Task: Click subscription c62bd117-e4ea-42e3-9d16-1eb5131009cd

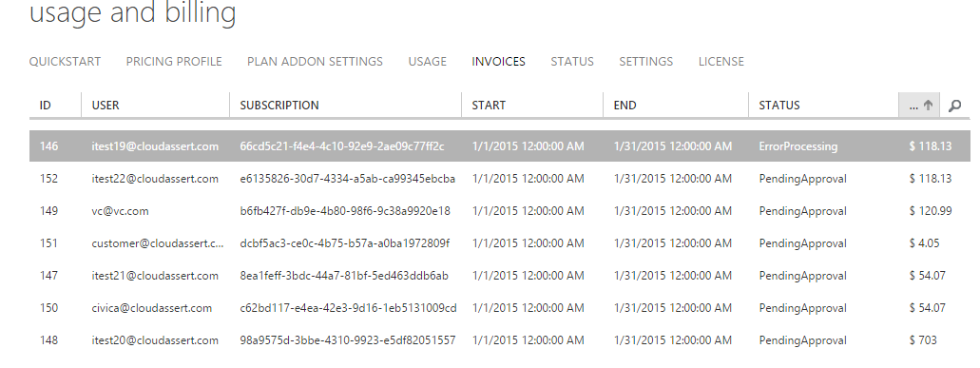Action: coord(348,308)
